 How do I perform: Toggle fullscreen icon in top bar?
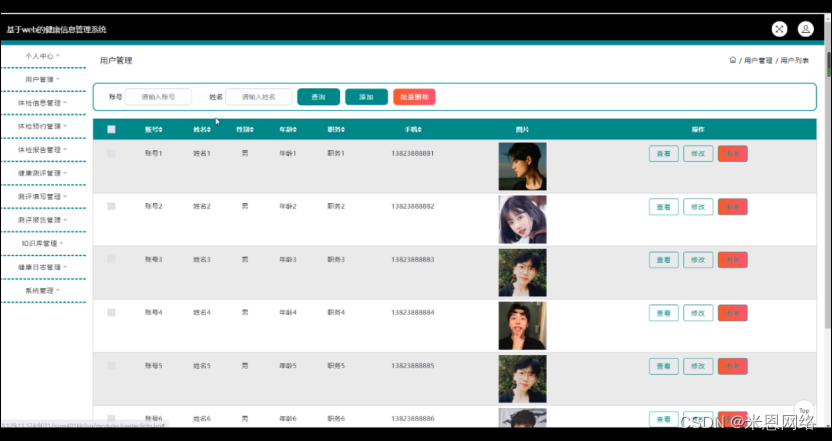coord(779,29)
